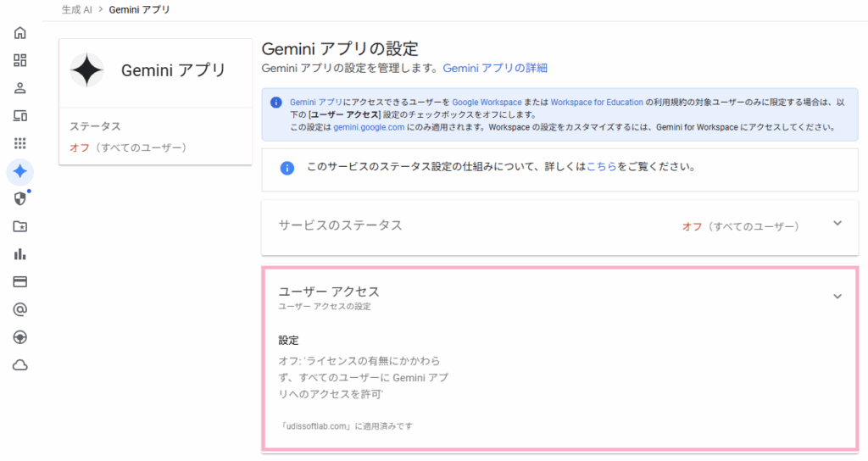Open the Users person icon in sidebar
Image resolution: width=868 pixels, height=461 pixels.
click(x=20, y=88)
